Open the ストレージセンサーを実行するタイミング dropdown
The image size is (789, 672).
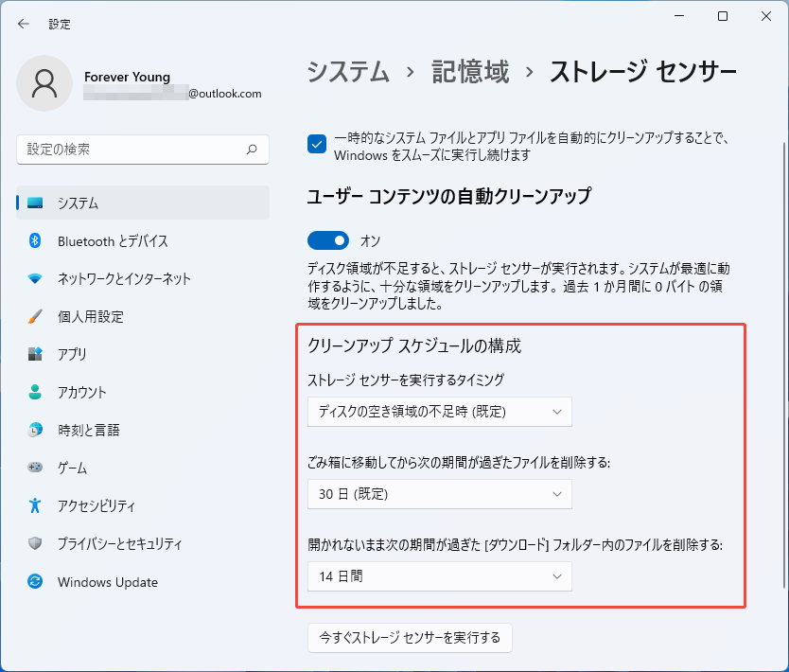(440, 412)
